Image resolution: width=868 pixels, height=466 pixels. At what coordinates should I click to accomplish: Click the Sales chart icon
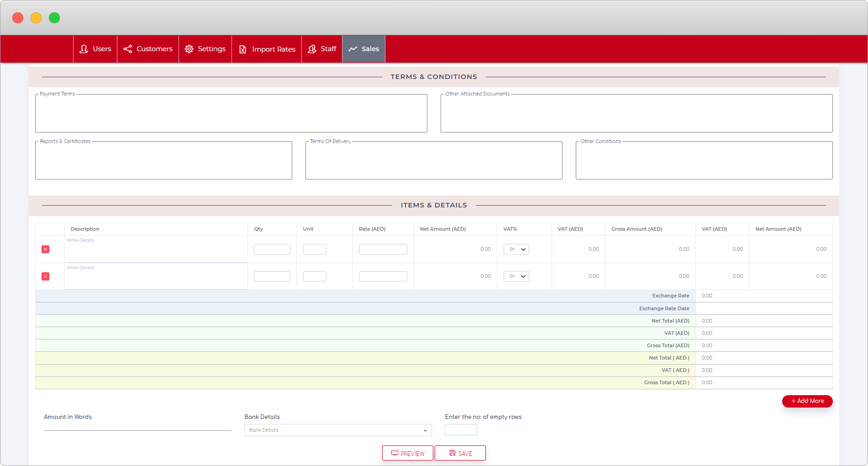[353, 49]
